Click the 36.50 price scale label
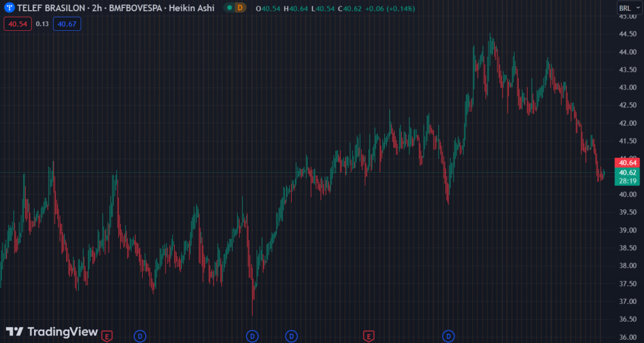The height and width of the screenshot is (343, 644). click(x=628, y=319)
